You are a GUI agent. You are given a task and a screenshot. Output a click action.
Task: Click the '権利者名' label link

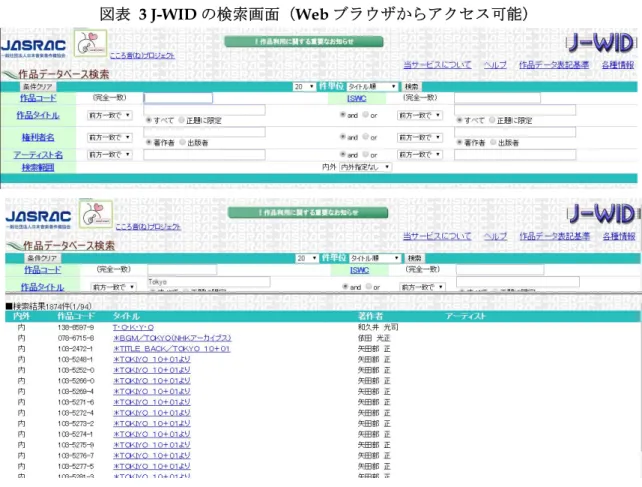(x=38, y=137)
